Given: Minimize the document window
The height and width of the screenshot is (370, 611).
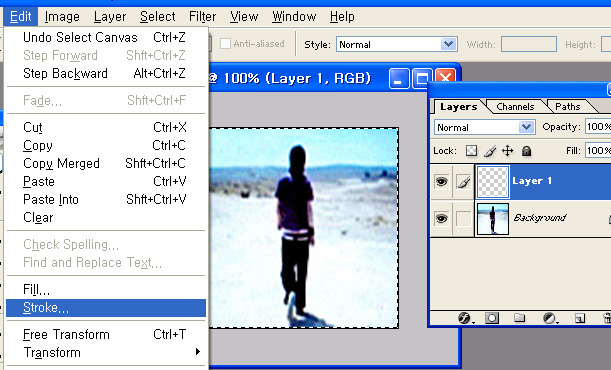Looking at the screenshot, I should [x=398, y=79].
